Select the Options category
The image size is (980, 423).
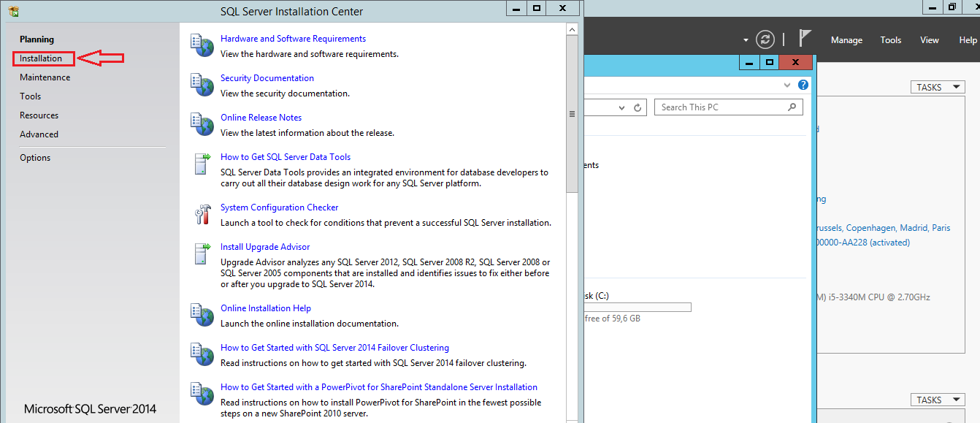35,158
